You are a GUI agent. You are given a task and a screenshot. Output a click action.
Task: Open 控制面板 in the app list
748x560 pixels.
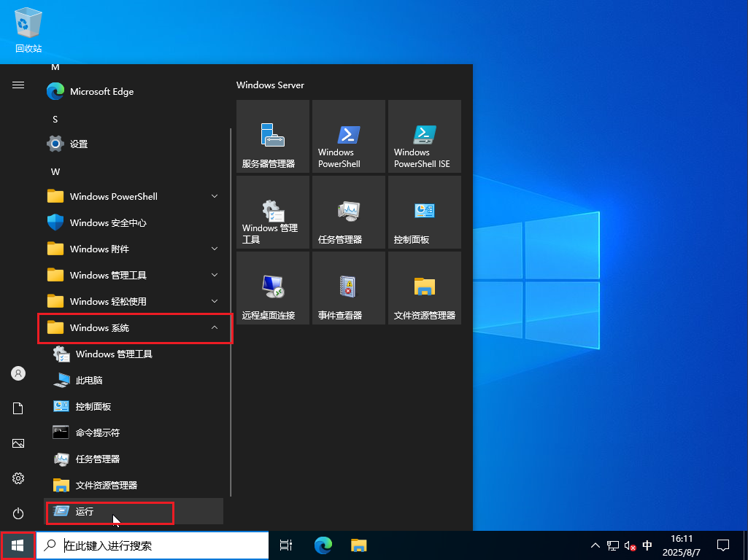coord(134,406)
